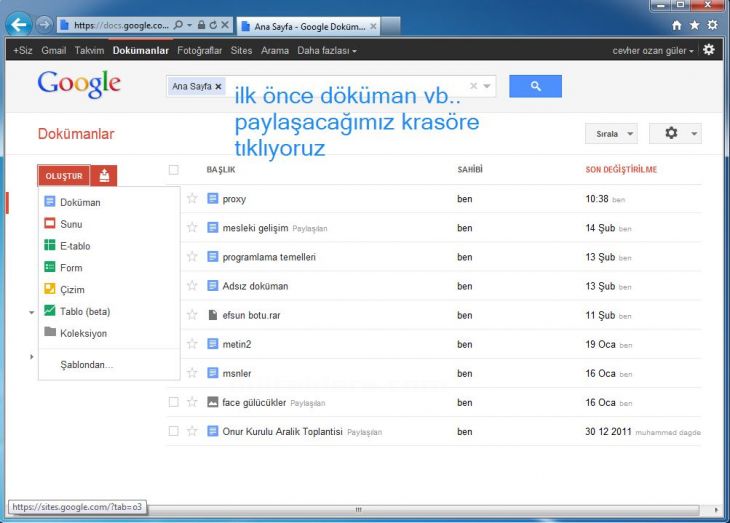The image size is (730, 523).
Task: Click the Google logo
Action: click(79, 84)
